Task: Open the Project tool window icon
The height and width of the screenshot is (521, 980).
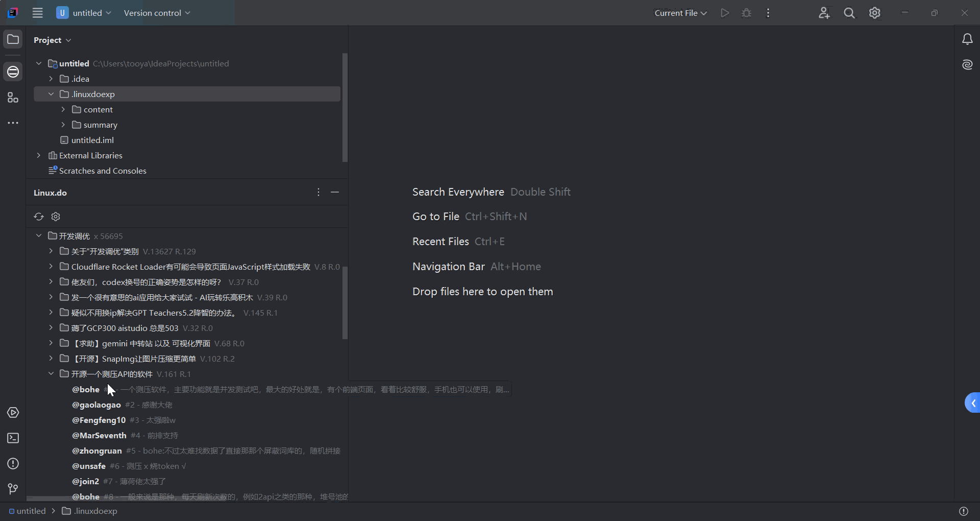Action: click(13, 39)
